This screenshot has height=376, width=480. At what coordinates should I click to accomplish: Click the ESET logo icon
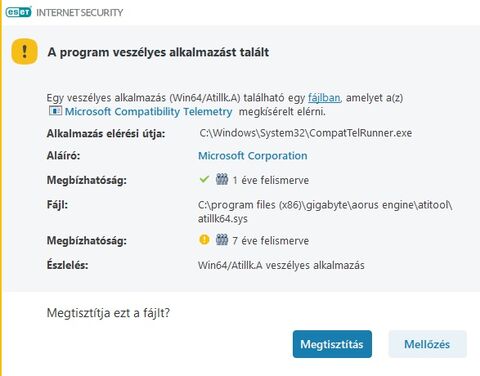tap(18, 12)
